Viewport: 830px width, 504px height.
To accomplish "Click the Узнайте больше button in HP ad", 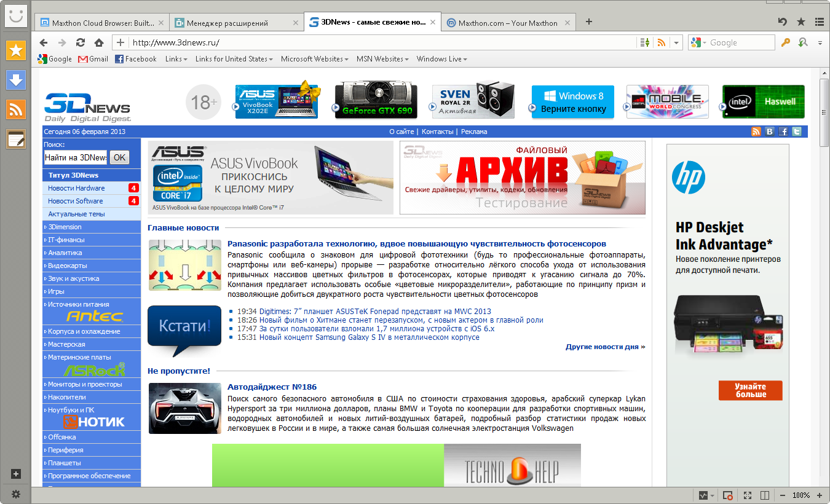I will click(750, 390).
